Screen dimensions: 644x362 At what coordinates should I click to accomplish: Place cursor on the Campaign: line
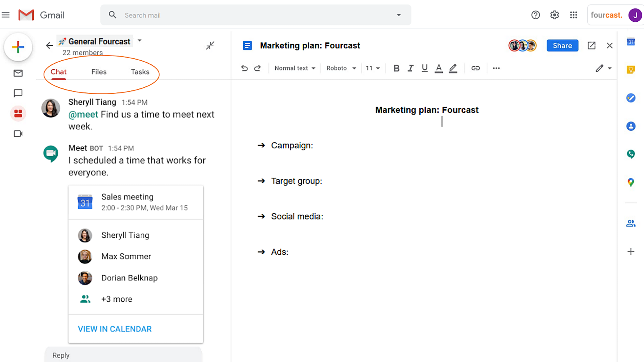point(292,145)
